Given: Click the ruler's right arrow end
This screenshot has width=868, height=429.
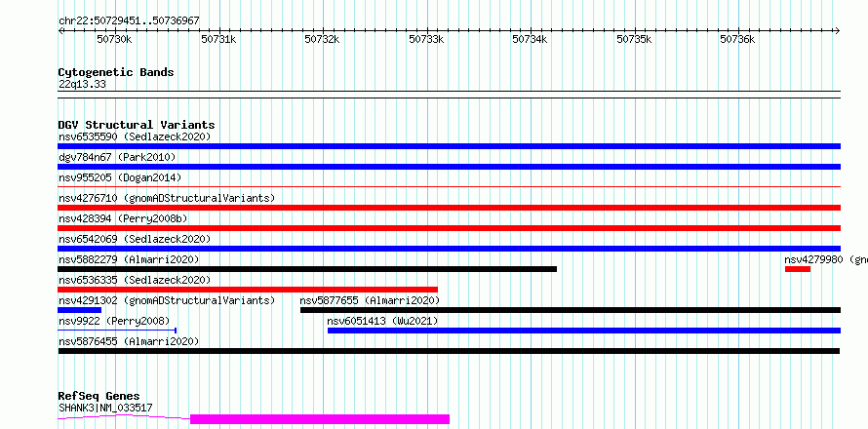Looking at the screenshot, I should (837, 30).
